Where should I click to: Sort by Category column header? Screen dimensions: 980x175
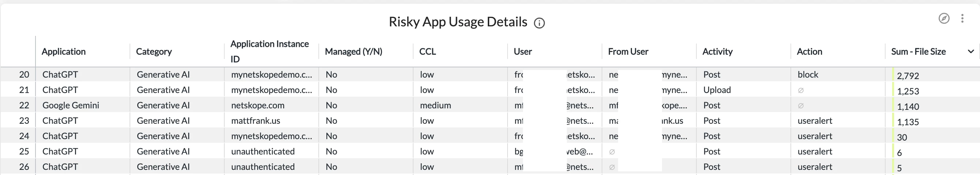tap(154, 51)
